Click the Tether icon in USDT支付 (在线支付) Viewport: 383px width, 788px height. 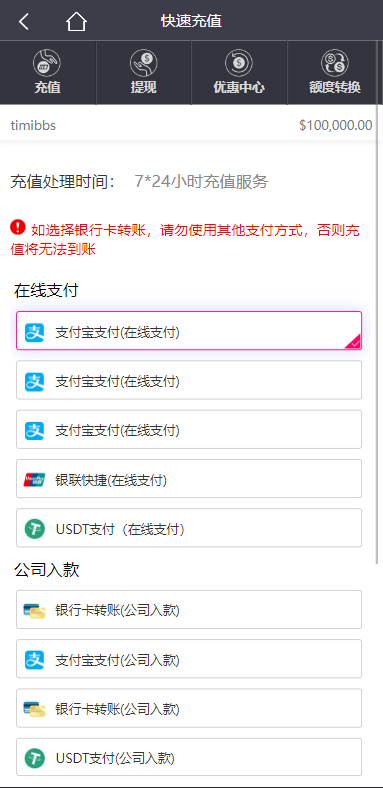(x=35, y=529)
